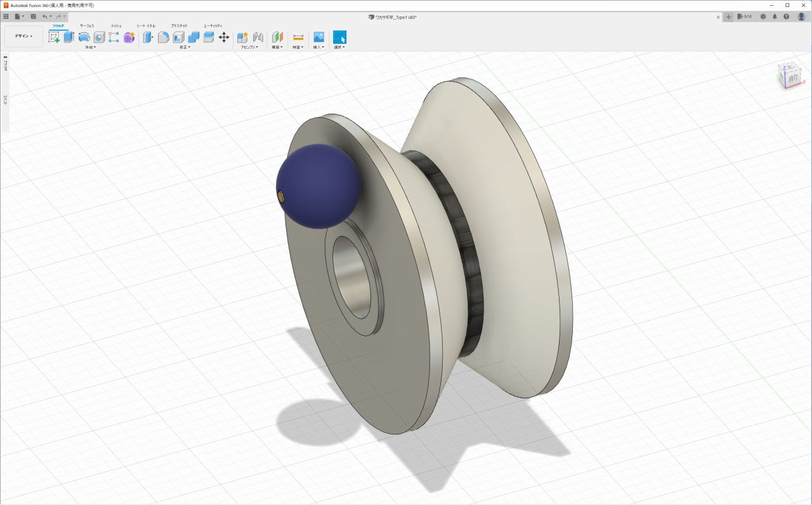Select the Combine tool

(x=193, y=37)
